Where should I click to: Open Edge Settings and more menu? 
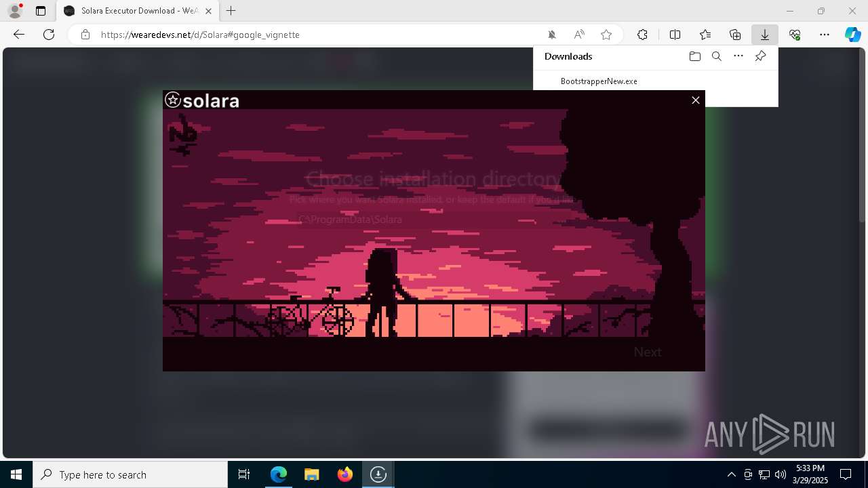(x=825, y=35)
